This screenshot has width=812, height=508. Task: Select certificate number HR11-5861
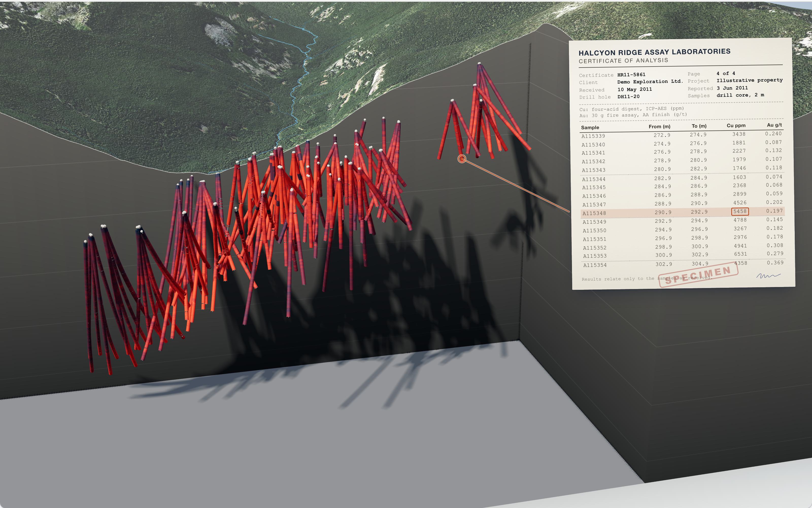(631, 75)
